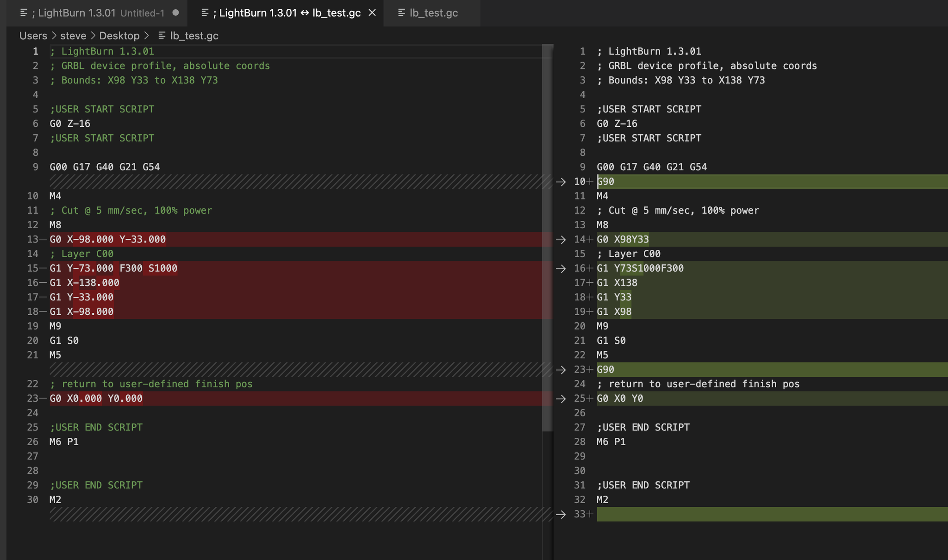Click the diff arrow beside the second G90 insertion

(x=561, y=369)
